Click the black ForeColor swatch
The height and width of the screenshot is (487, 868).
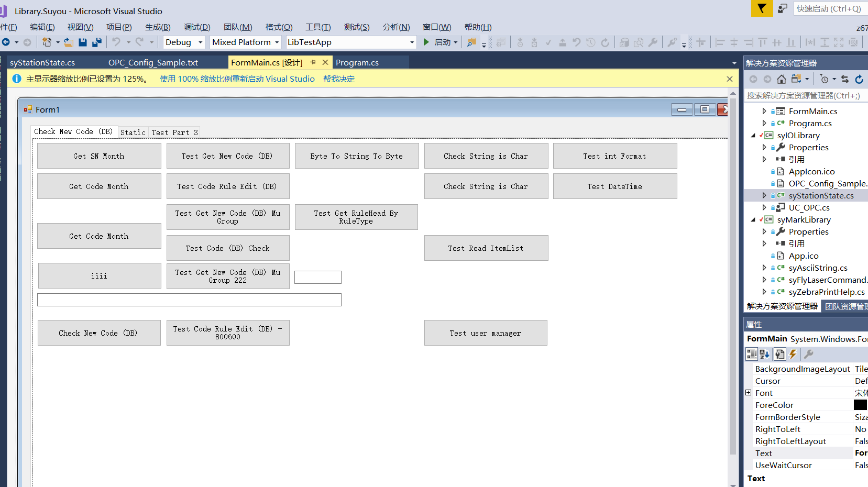tap(860, 405)
